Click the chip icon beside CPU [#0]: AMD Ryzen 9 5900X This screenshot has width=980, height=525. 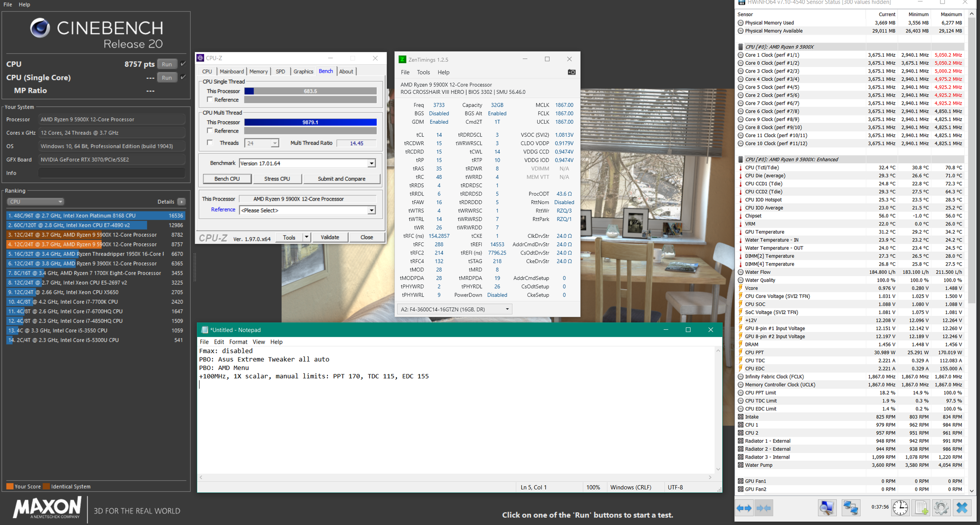point(740,47)
